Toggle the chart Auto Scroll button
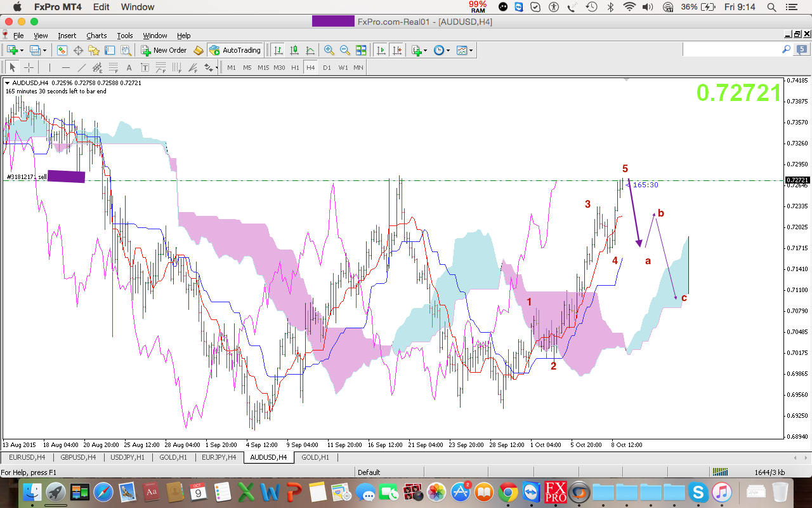The image size is (812, 508). 381,50
